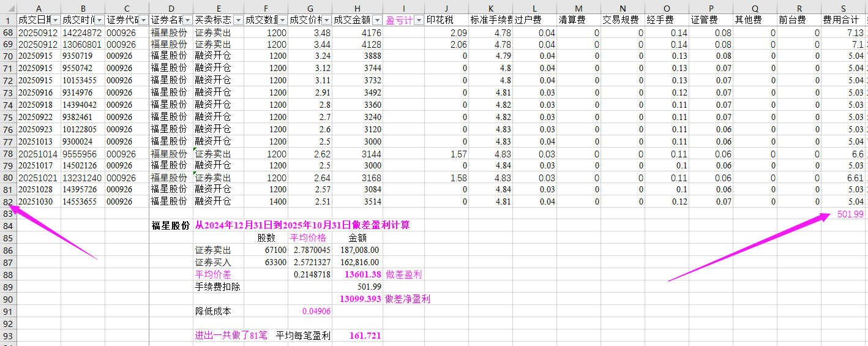This screenshot has height=346, width=868.
Task: Select the 平均每笔盈利 value 161.721
Action: click(x=357, y=336)
